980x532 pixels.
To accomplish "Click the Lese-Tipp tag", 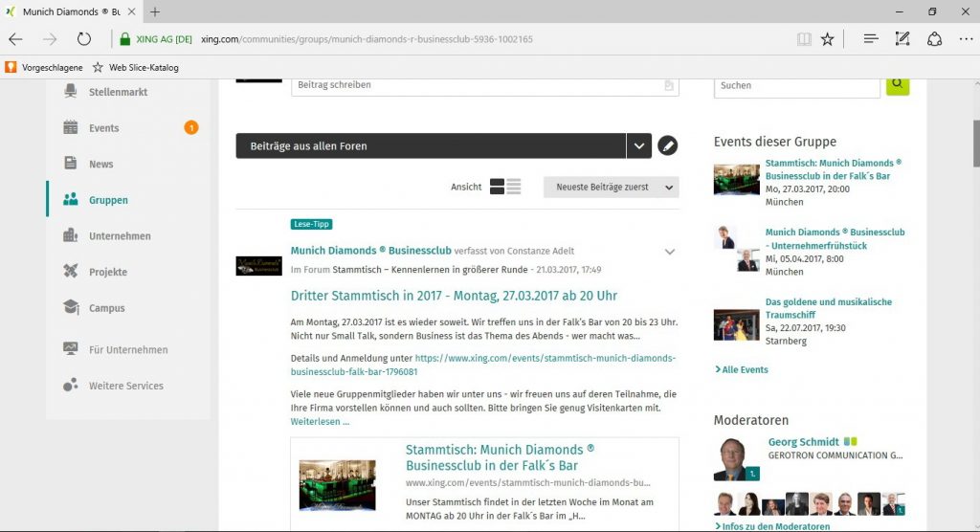I will click(x=311, y=224).
